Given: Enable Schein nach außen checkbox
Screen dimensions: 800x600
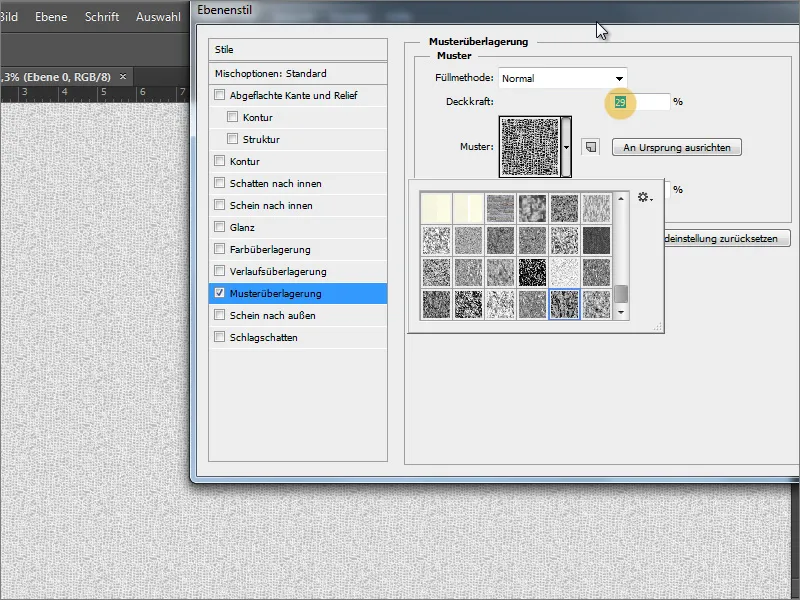Looking at the screenshot, I should pyautogui.click(x=219, y=315).
